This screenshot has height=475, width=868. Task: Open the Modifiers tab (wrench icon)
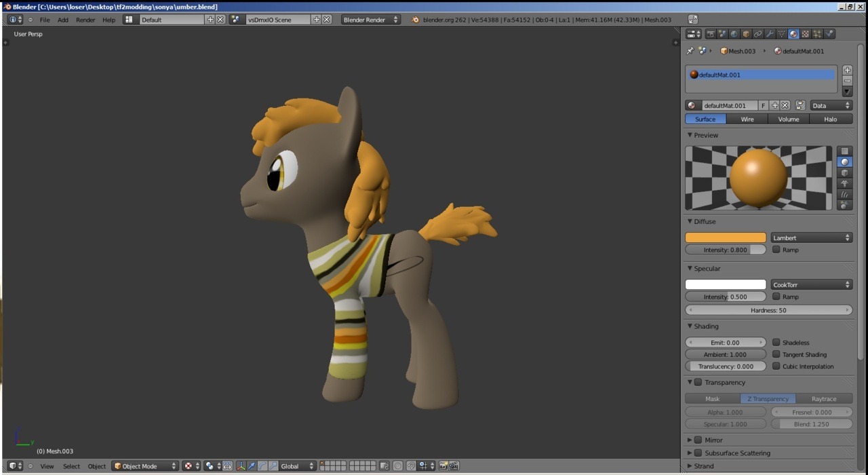coord(770,34)
